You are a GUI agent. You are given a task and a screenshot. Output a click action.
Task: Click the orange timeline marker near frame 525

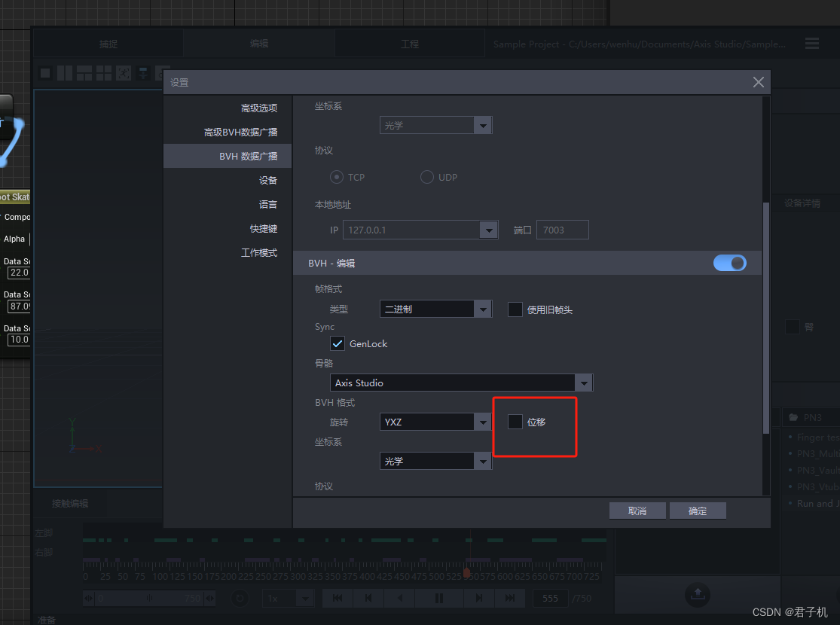466,573
